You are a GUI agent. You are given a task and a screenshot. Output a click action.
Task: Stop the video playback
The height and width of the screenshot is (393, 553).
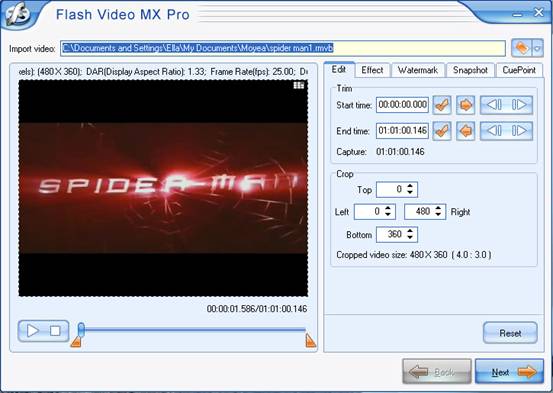[55, 331]
